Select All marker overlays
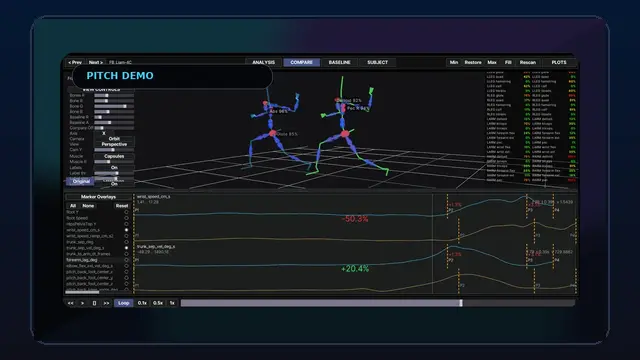The width and height of the screenshot is (640, 360). 73,206
